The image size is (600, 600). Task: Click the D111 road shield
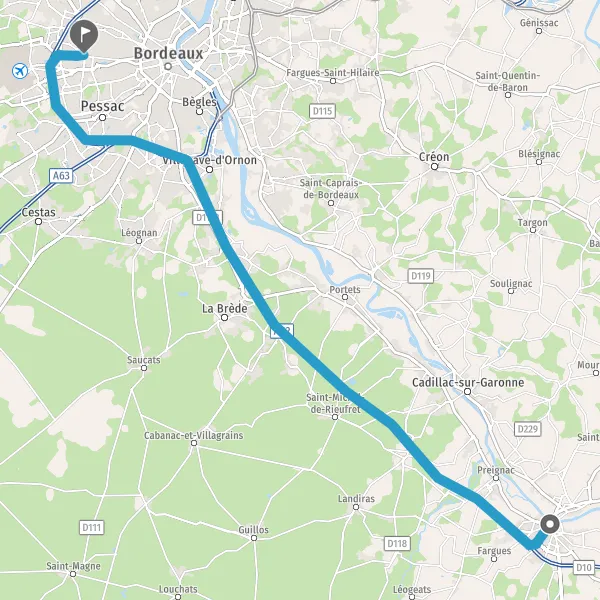pyautogui.click(x=92, y=528)
